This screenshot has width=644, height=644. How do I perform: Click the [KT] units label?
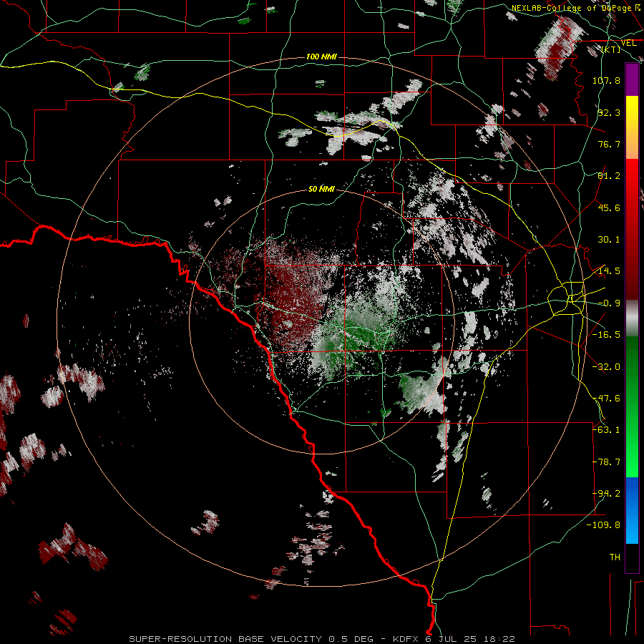tap(611, 49)
